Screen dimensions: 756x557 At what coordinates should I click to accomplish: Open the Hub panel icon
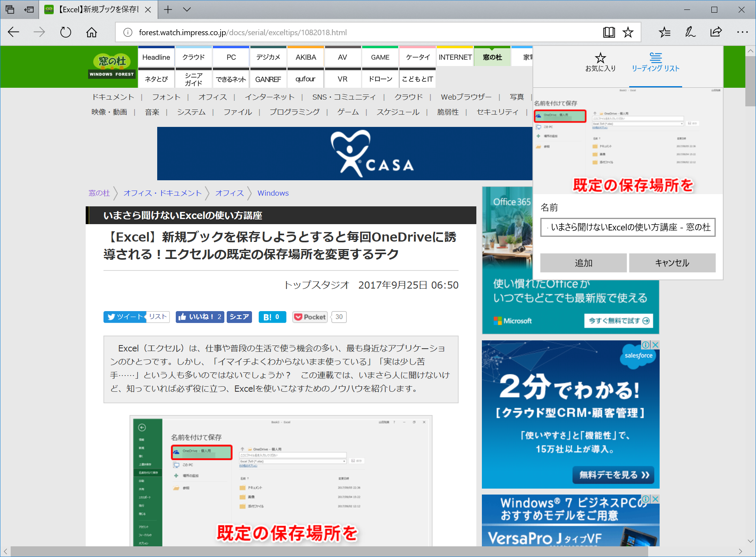click(x=665, y=32)
